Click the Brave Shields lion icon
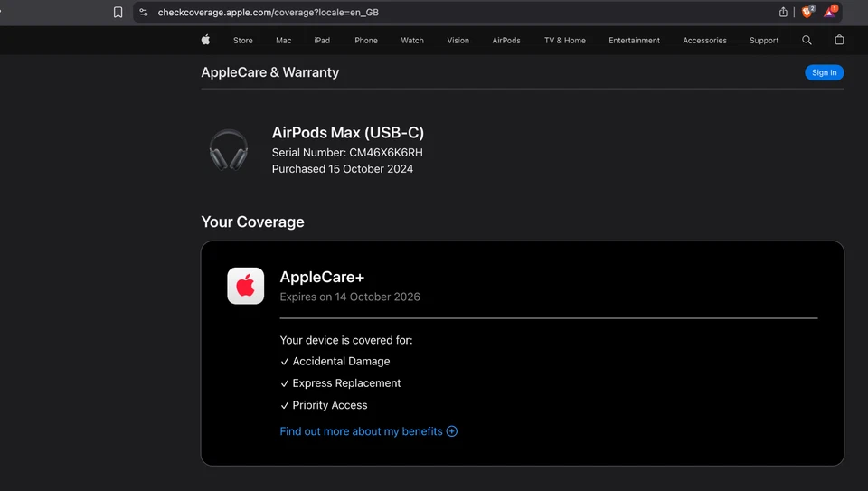 pyautogui.click(x=807, y=12)
